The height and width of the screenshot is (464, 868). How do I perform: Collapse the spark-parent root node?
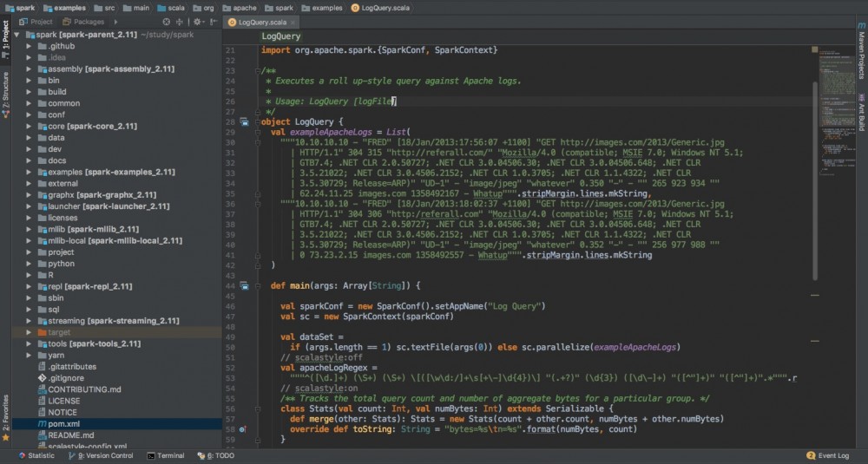[18, 34]
